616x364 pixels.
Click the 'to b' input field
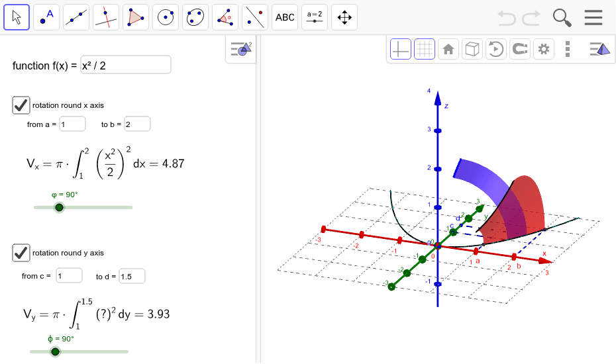click(x=137, y=124)
